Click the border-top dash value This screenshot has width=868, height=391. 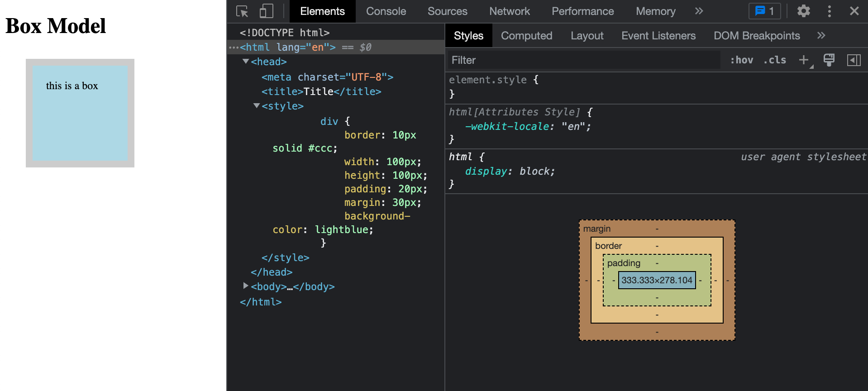tap(657, 246)
